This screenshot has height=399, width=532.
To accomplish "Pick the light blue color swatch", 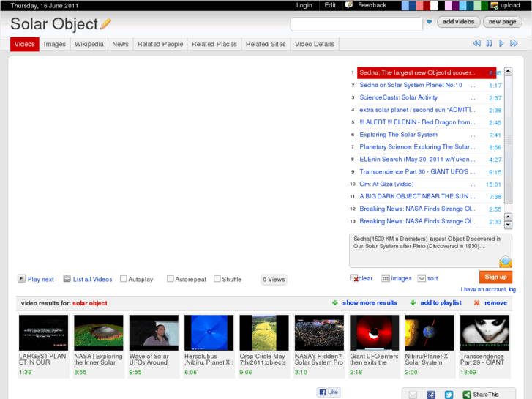I will (x=405, y=5).
